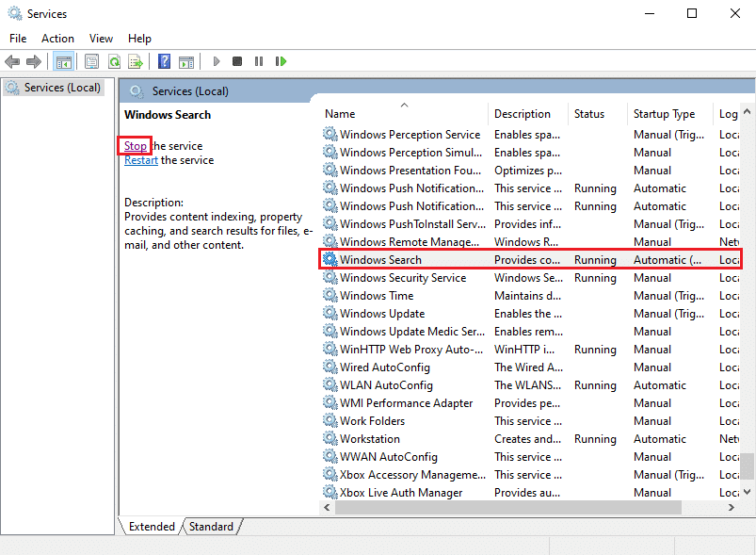Open the Action menu
756x555 pixels.
pyautogui.click(x=57, y=38)
